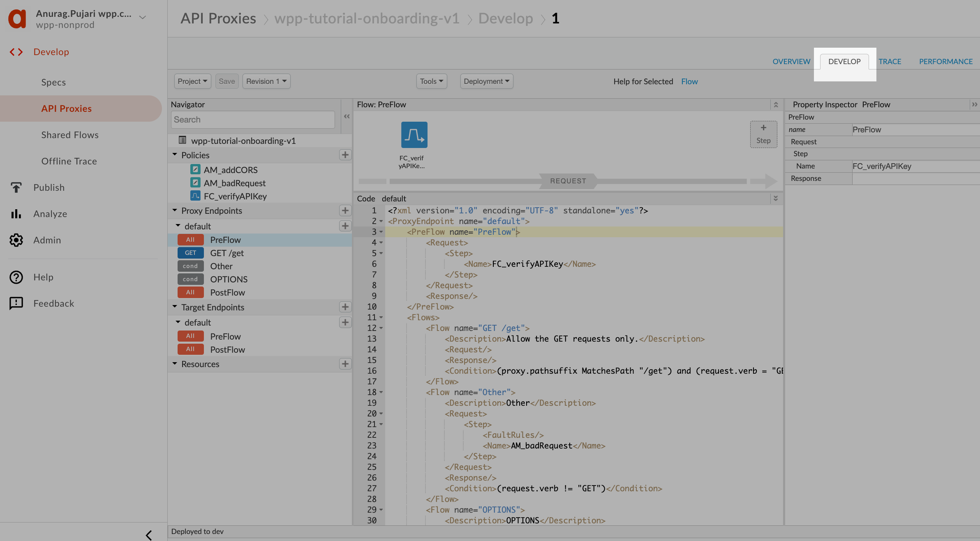The height and width of the screenshot is (541, 980).
Task: Click the Navigator search field
Action: click(252, 120)
